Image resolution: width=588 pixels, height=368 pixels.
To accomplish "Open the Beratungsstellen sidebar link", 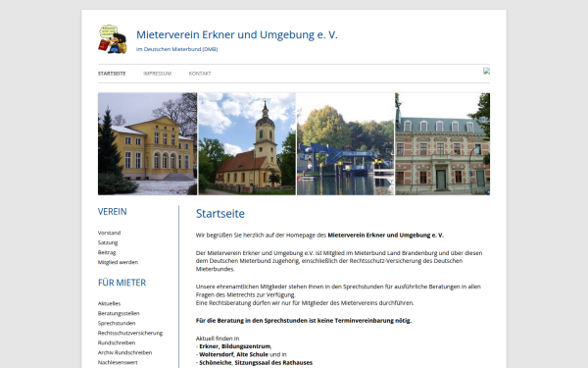I will [119, 313].
